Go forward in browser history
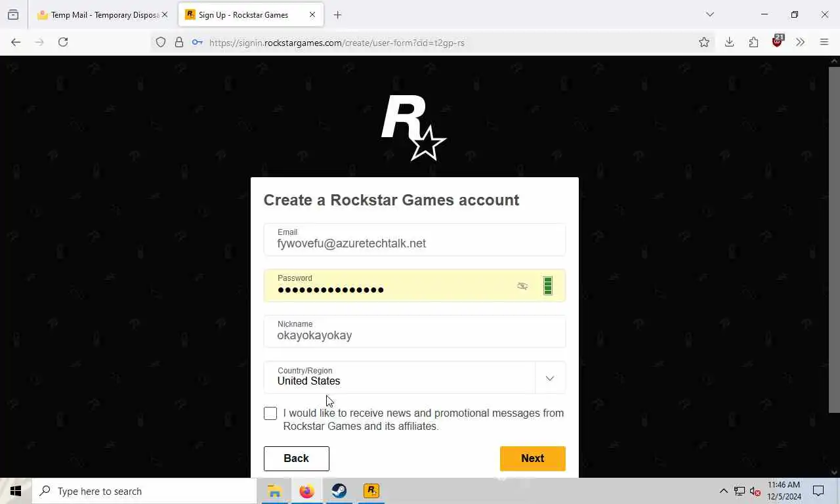 tap(39, 42)
